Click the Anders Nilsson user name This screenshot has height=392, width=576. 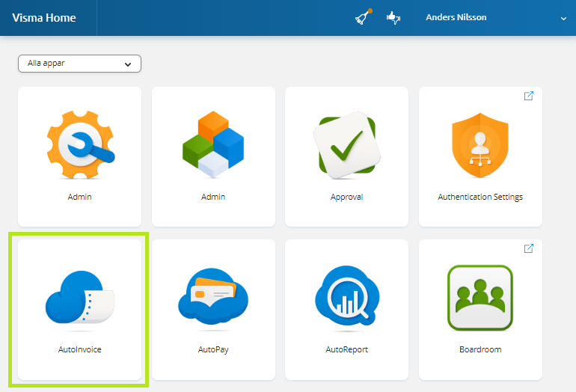click(456, 17)
